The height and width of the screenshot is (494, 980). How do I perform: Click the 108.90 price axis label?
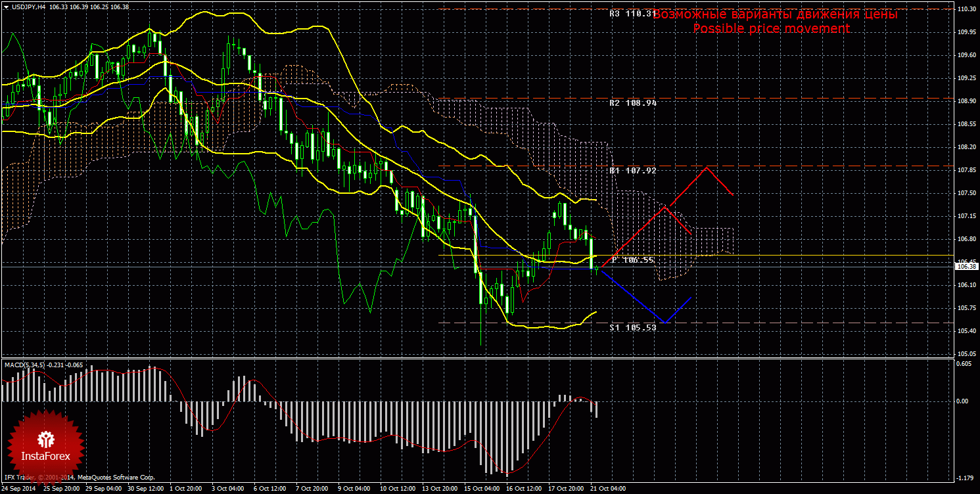point(966,101)
